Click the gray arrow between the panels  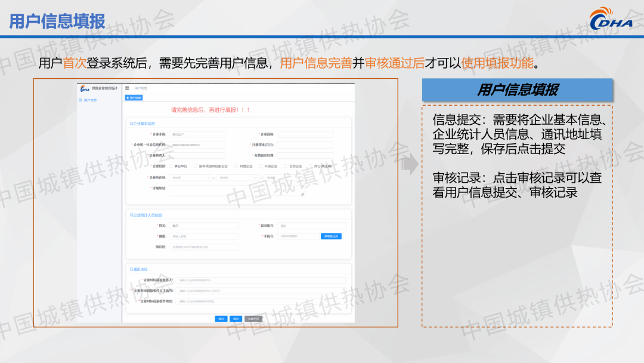click(x=409, y=165)
